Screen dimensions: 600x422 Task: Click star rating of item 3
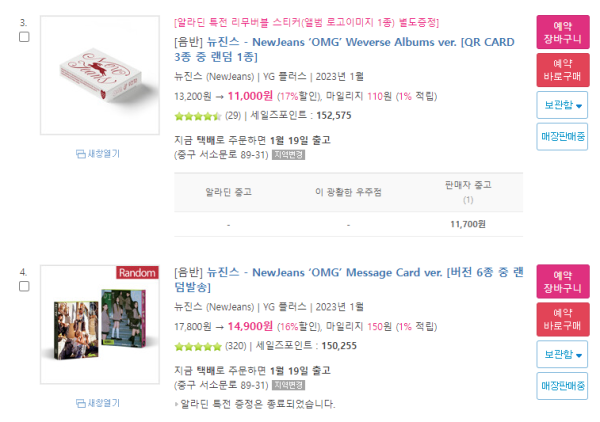tap(198, 116)
